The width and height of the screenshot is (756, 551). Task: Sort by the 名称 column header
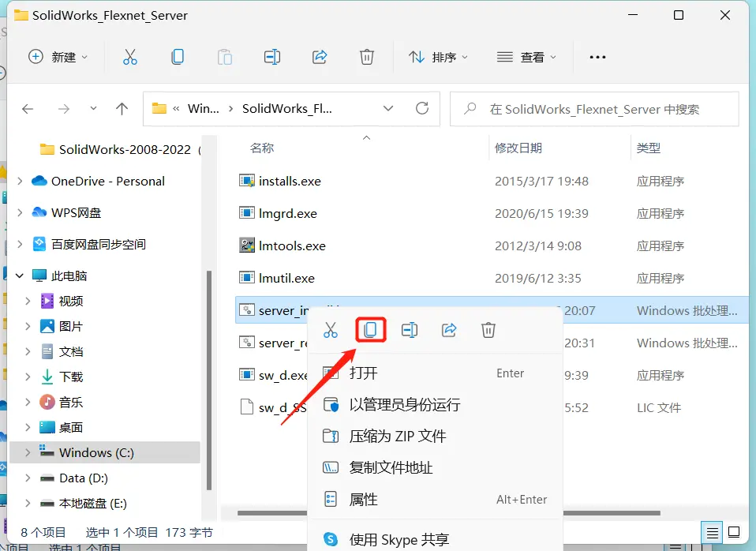[262, 148]
